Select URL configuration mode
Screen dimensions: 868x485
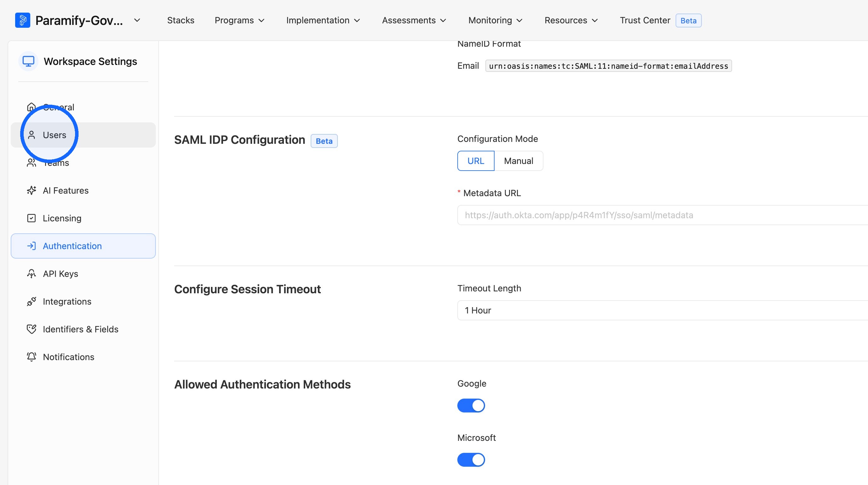475,161
